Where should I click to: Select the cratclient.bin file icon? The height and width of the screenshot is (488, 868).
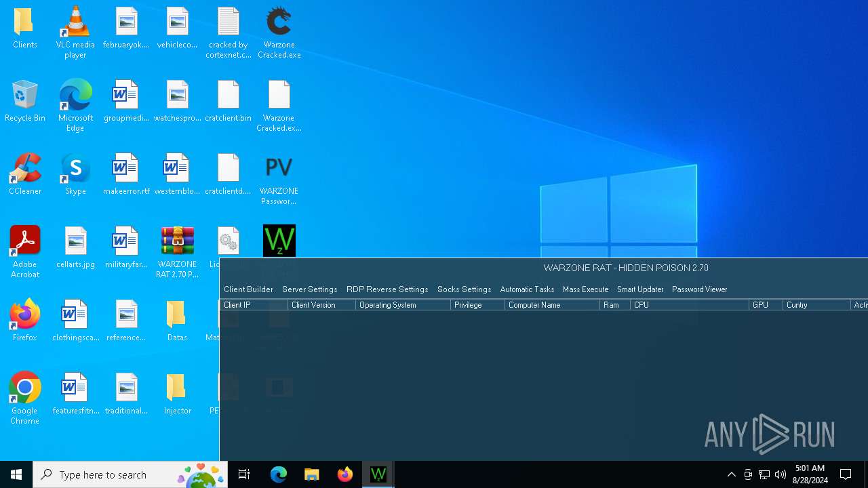(229, 95)
